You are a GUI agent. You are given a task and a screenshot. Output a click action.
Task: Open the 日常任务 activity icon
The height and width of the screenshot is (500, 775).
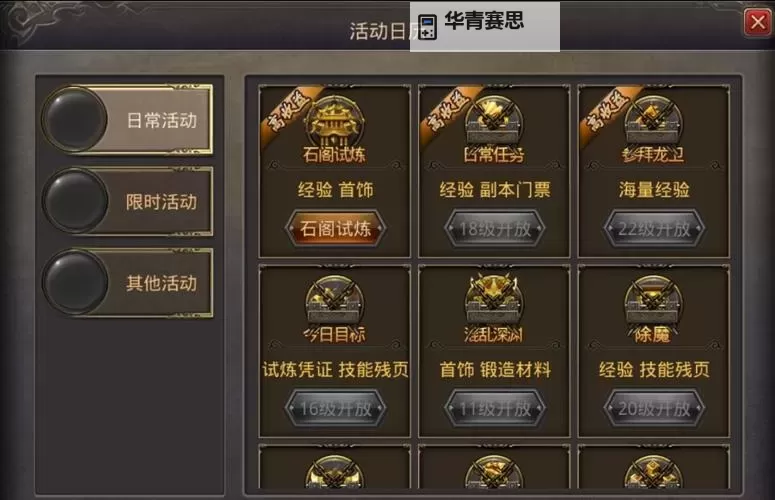(x=494, y=122)
